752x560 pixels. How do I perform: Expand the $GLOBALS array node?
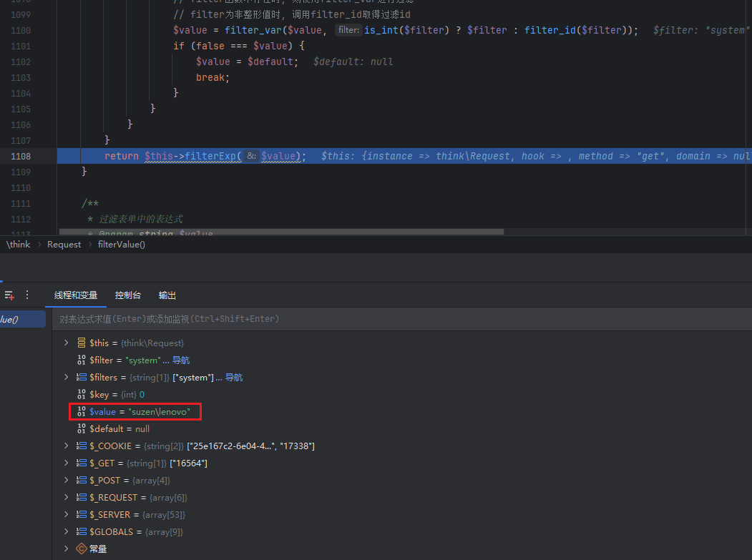click(x=66, y=531)
